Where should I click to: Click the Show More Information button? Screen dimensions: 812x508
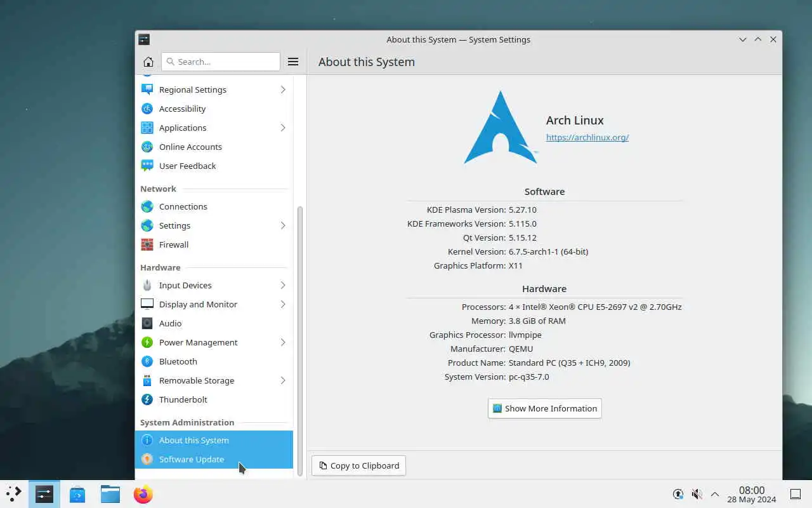click(545, 408)
